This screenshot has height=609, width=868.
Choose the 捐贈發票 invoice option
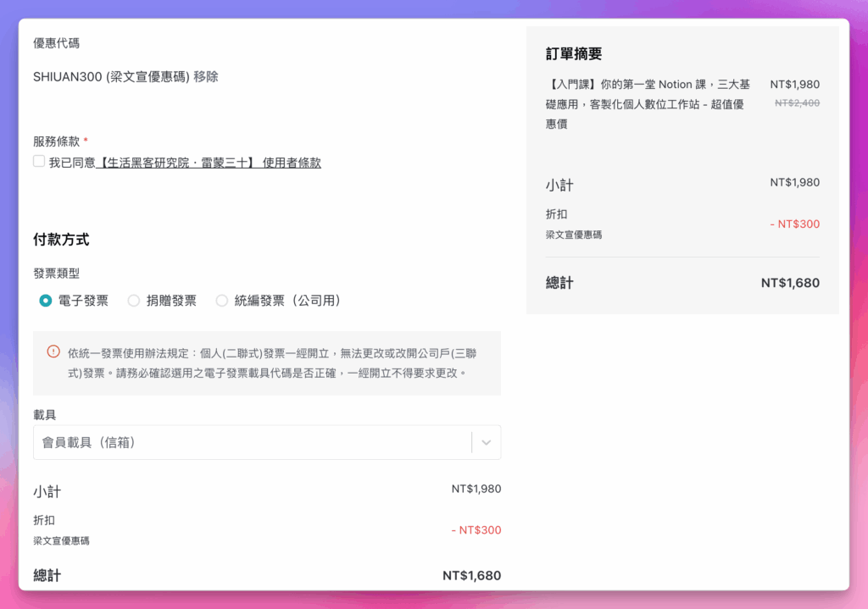click(134, 301)
